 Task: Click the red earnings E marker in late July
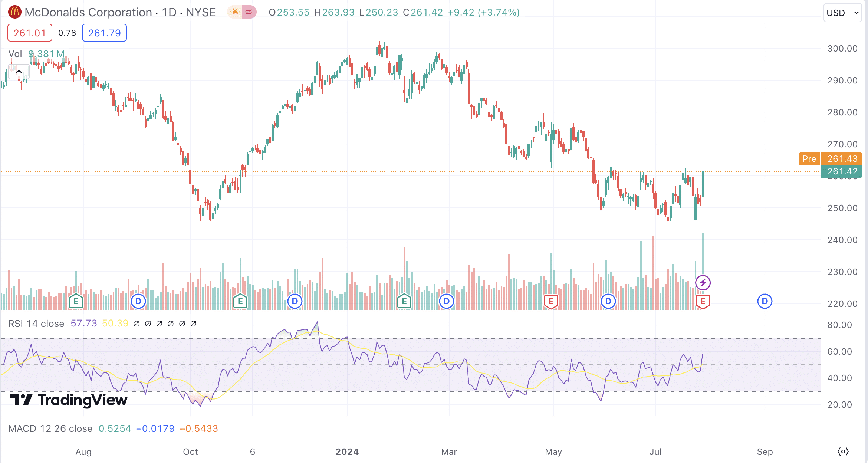click(703, 301)
